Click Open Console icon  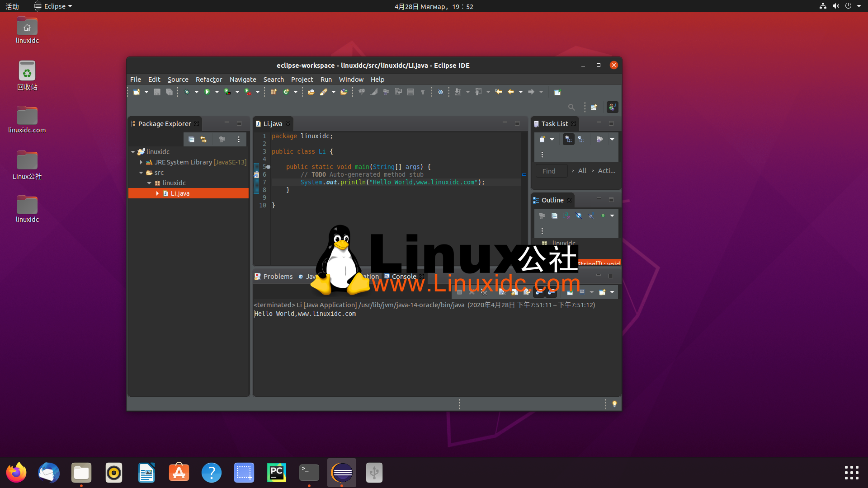pyautogui.click(x=602, y=292)
